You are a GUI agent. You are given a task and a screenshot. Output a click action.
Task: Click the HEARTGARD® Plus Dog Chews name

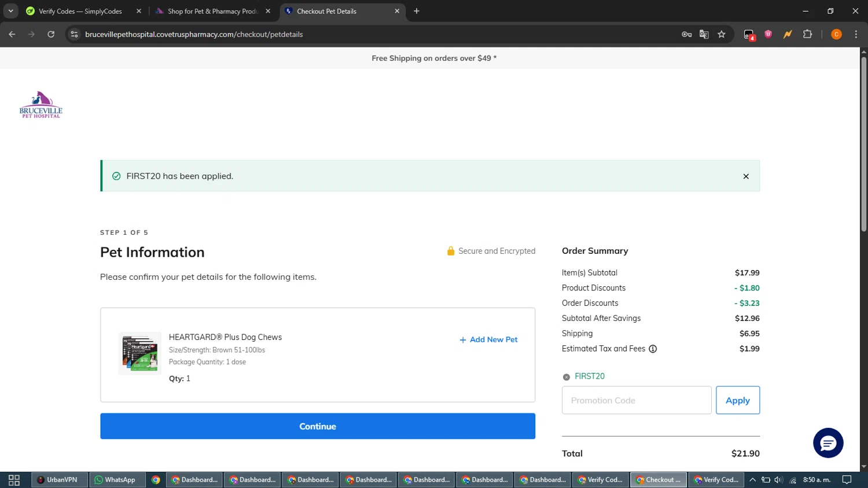click(225, 337)
